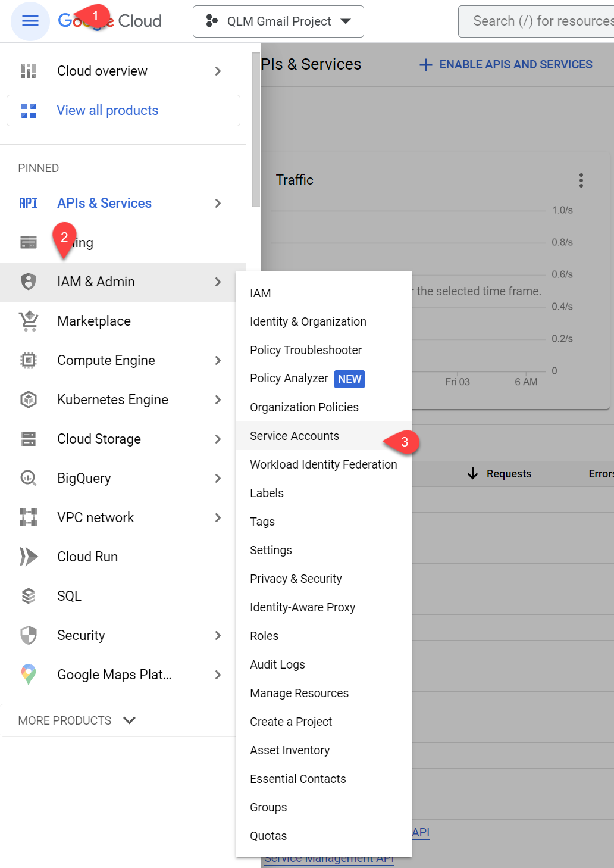
Task: Open Identity-Aware Proxy
Action: [x=324, y=607]
